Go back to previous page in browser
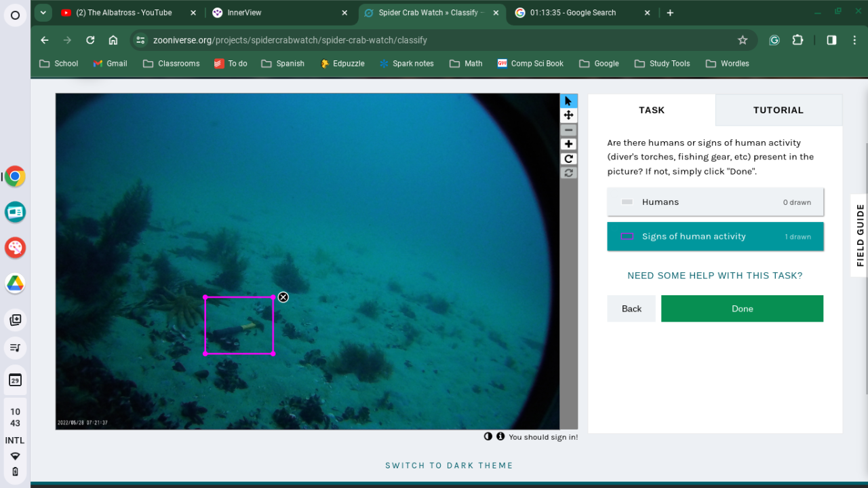Screen dimensions: 868x488 pyautogui.click(x=45, y=40)
